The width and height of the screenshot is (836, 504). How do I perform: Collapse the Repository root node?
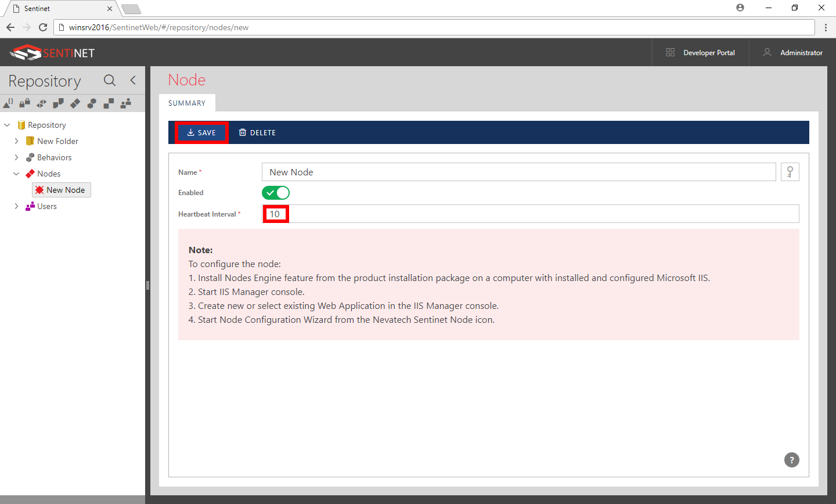point(7,125)
